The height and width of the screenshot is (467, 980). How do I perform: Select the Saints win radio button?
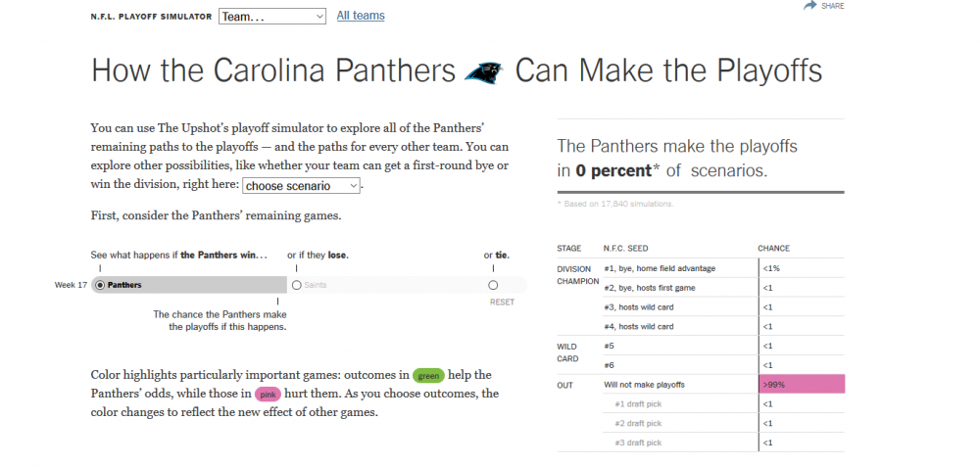pyautogui.click(x=297, y=285)
